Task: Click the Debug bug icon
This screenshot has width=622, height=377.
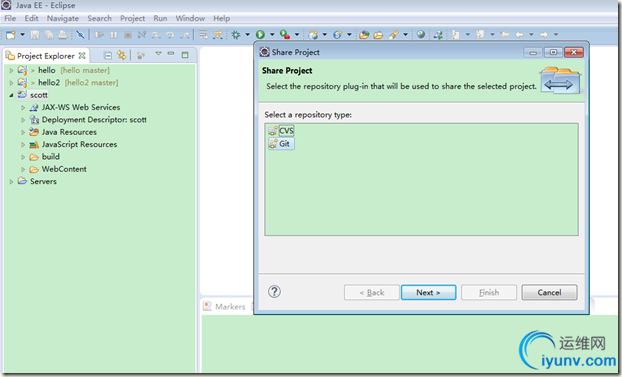Action: pos(236,35)
